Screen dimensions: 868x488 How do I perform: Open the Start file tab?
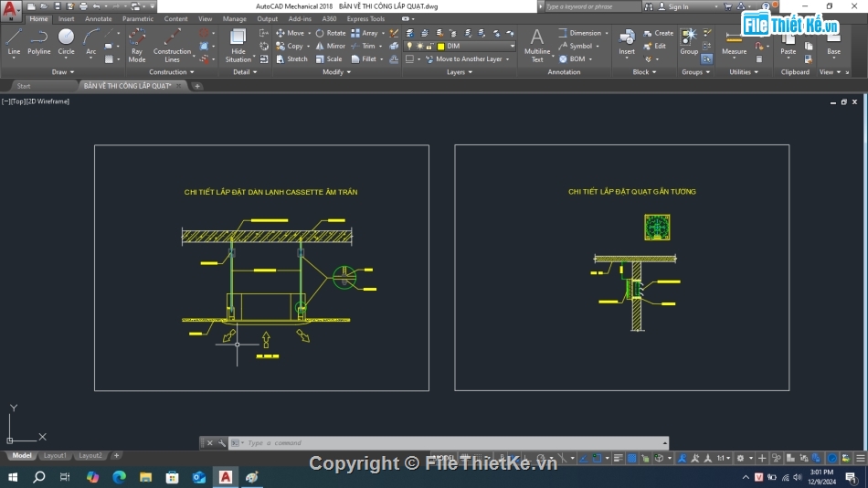tap(24, 86)
